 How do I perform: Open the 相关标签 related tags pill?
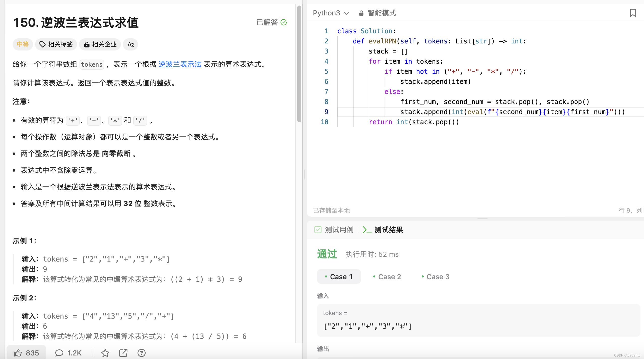[x=56, y=44]
